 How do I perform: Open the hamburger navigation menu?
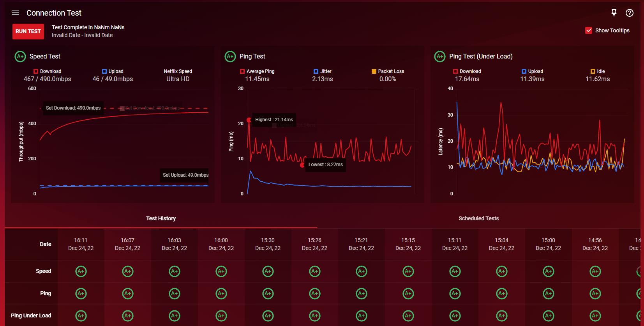[16, 13]
